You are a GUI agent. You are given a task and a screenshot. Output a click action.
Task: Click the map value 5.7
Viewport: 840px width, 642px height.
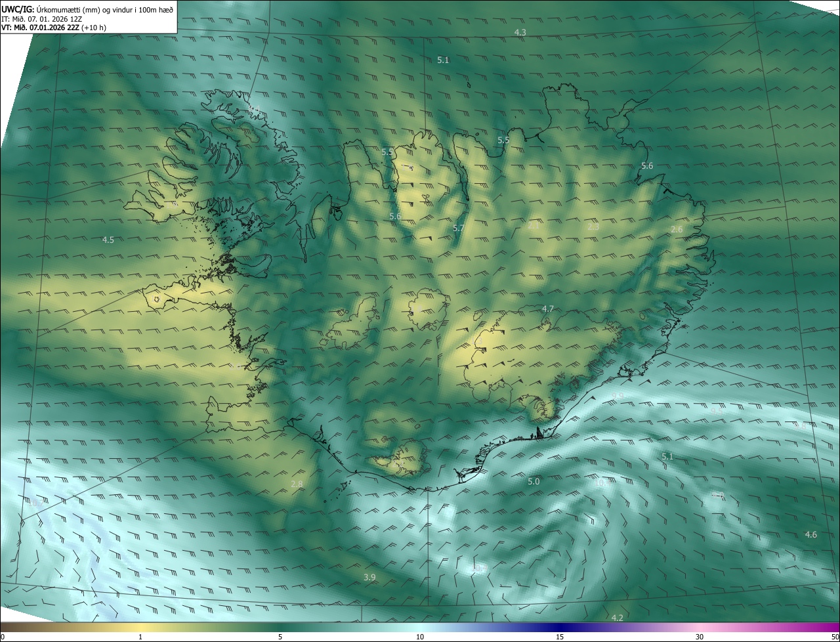(458, 228)
